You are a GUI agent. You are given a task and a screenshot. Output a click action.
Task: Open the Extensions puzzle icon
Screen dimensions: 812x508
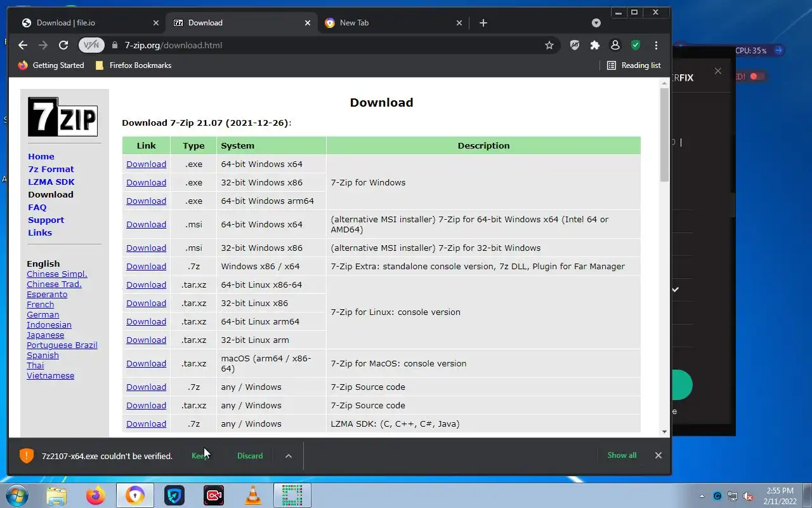(595, 45)
